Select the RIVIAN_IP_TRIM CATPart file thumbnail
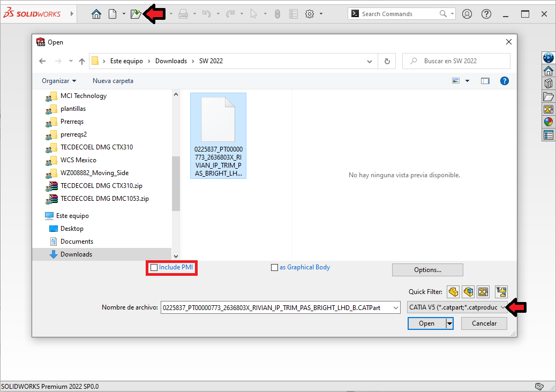This screenshot has width=556, height=392. [x=218, y=135]
